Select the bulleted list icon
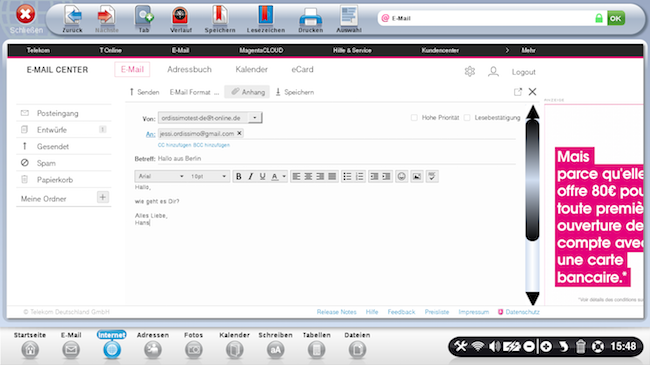The width and height of the screenshot is (650, 365). 347,177
